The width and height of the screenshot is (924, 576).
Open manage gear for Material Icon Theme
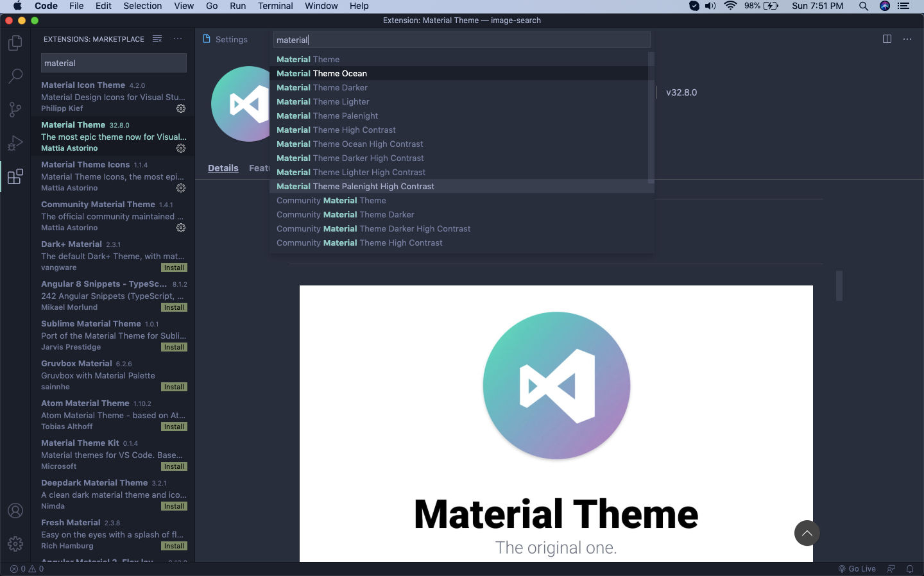point(181,108)
